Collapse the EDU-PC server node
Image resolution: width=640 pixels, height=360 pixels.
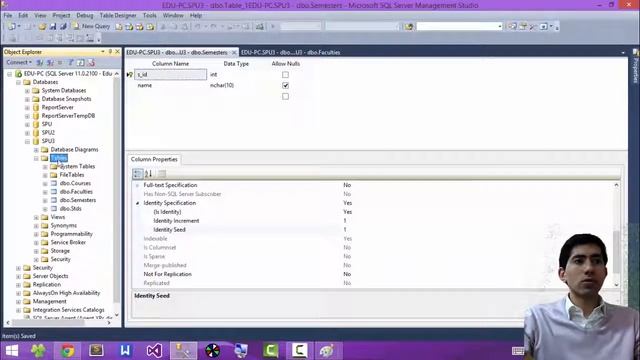9,74
